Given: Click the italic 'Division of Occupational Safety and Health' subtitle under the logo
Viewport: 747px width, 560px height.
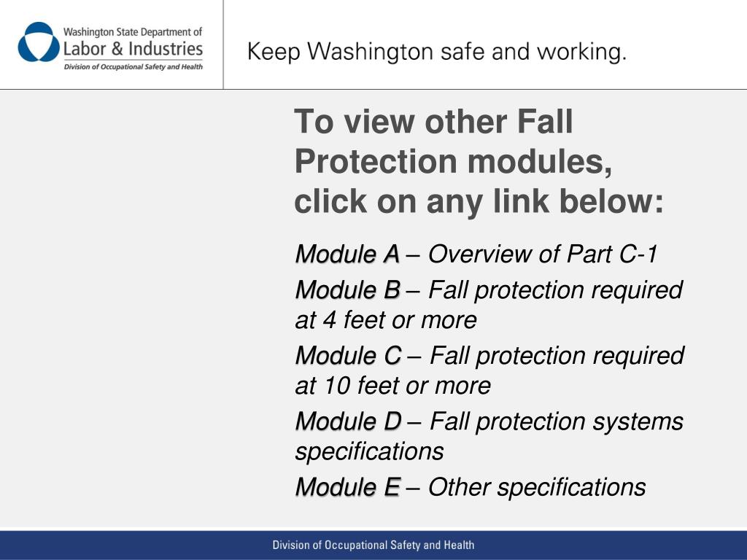Looking at the screenshot, I should pos(133,66).
